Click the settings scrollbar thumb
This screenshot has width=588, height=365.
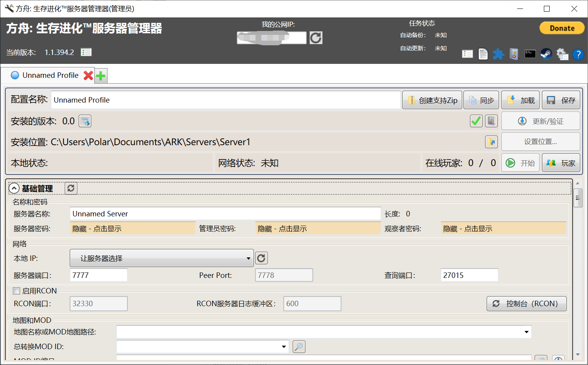click(578, 198)
